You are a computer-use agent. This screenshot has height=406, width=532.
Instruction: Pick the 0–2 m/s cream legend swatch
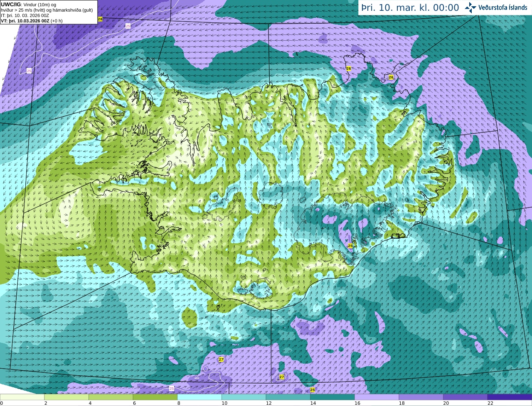click(x=22, y=397)
